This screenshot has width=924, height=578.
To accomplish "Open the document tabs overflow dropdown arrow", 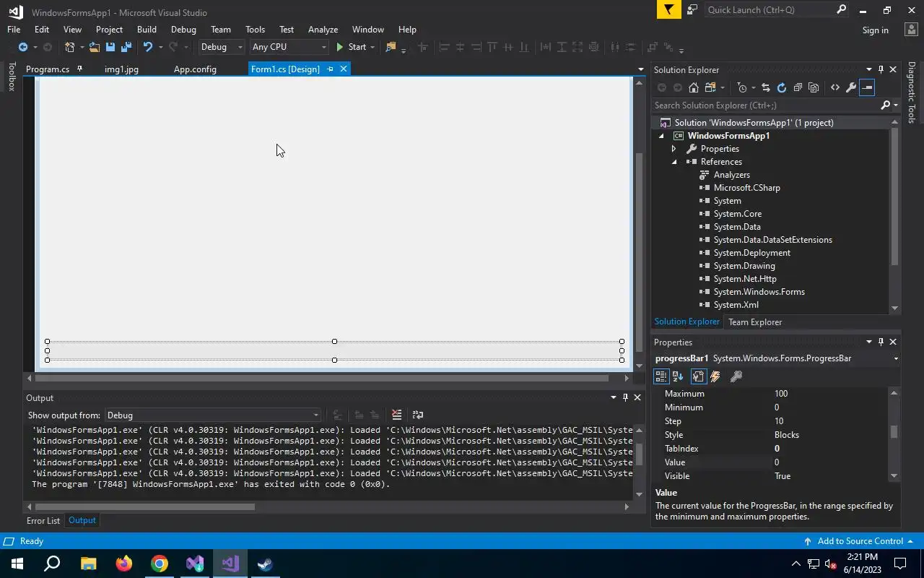I will [640, 69].
